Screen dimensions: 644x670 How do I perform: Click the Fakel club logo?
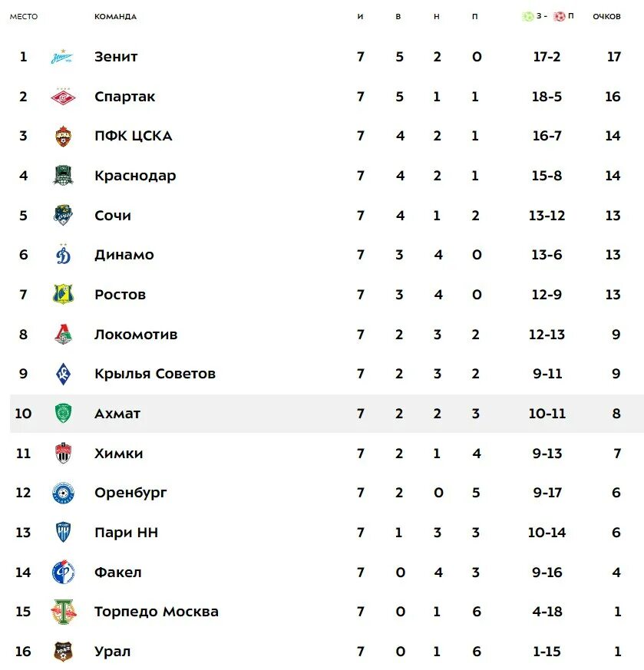[x=63, y=573]
